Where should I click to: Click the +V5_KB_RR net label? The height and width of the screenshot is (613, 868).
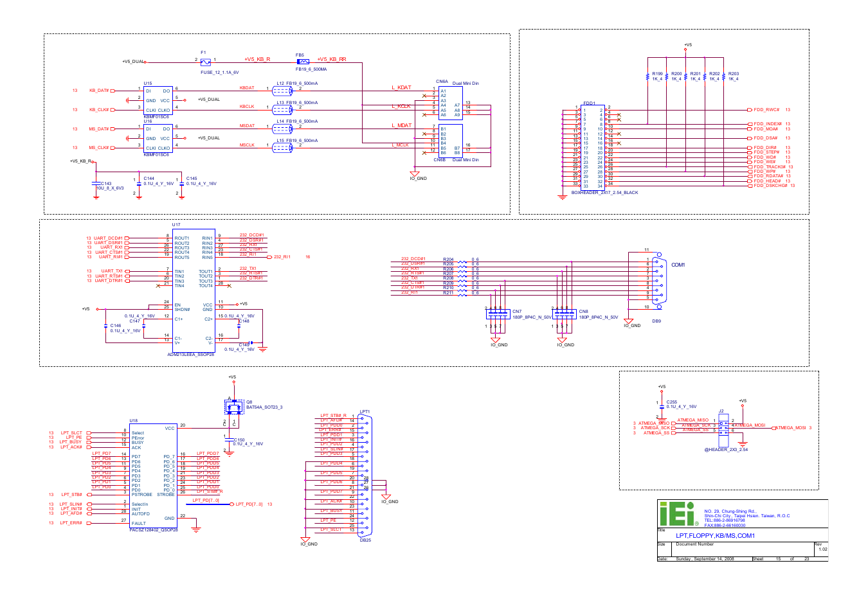point(332,59)
